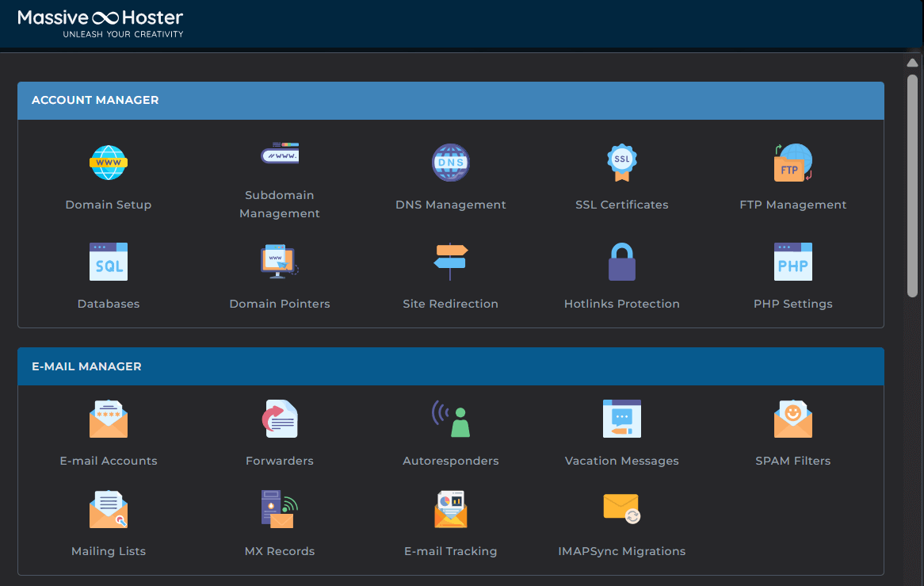Click the SQL Databases icon
This screenshot has height=586, width=924.
click(x=109, y=262)
